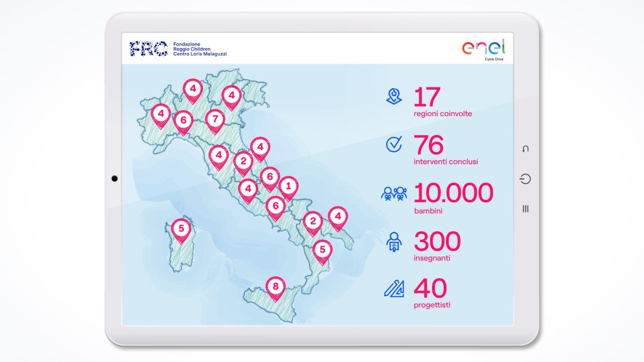
Task: Tap the tablet recent apps button
Action: coord(525,209)
